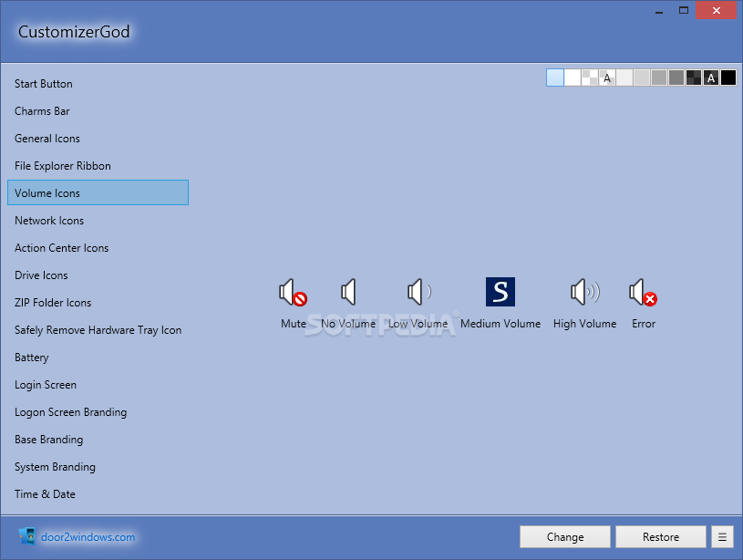Open Start Button section

[98, 84]
